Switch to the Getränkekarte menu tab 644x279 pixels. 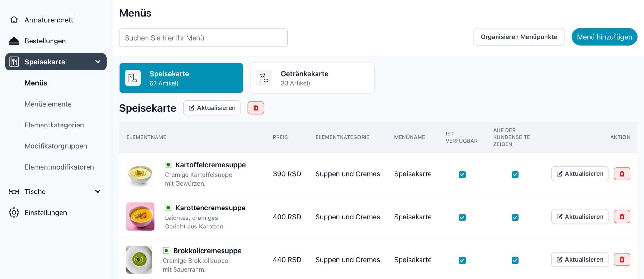312,78
